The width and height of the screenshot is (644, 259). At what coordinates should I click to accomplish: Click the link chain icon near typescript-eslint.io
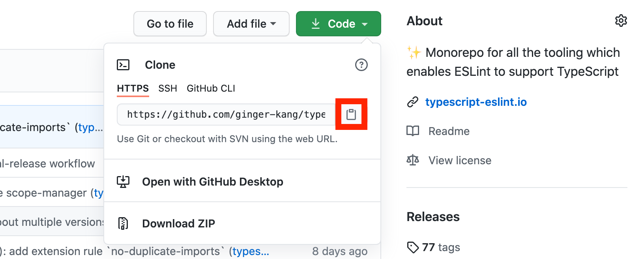(x=413, y=102)
